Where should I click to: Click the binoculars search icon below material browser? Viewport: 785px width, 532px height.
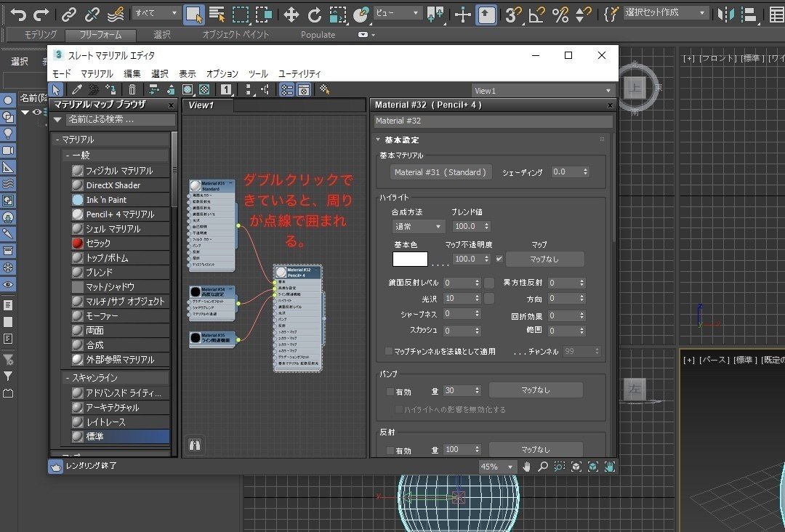pyautogui.click(x=194, y=446)
